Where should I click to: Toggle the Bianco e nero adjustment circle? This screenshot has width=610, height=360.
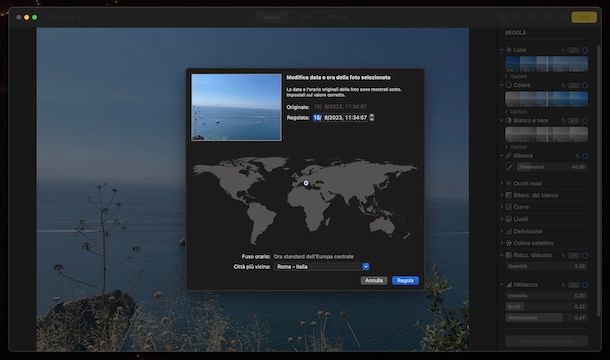[585, 121]
